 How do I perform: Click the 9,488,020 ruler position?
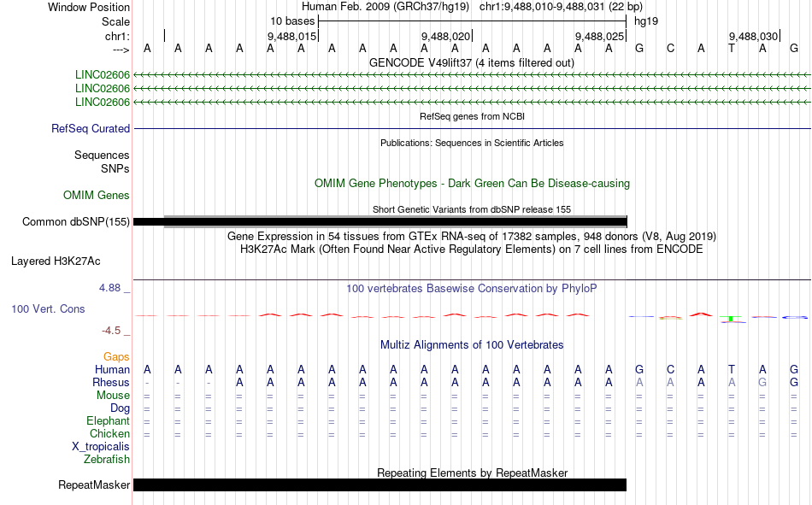[x=445, y=36]
